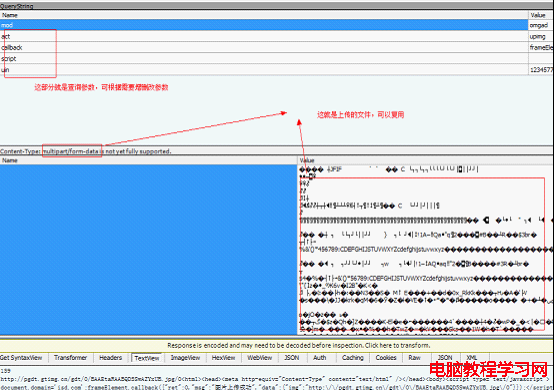The height and width of the screenshot is (390, 554).
Task: Select the script parameter row
Action: click(277, 58)
